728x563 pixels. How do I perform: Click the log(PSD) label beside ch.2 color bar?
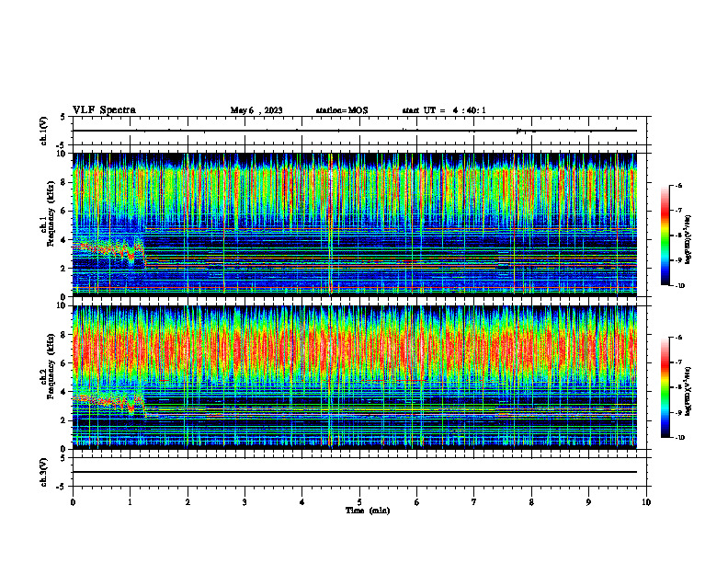pos(688,391)
